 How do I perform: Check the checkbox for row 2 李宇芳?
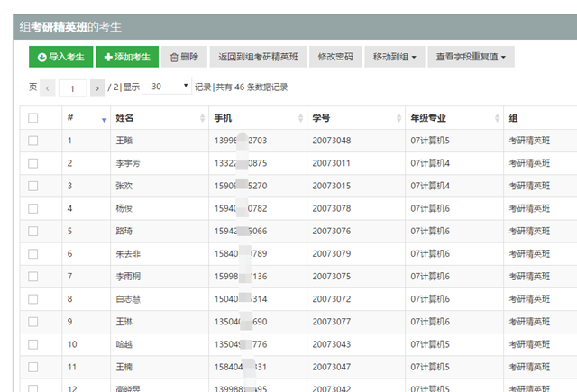(x=33, y=163)
